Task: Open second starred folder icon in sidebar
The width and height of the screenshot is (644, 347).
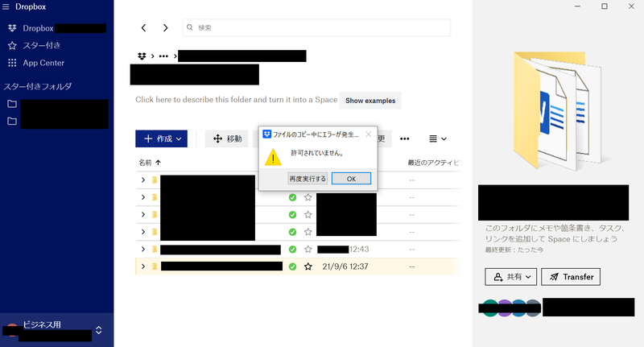Action: coord(12,121)
